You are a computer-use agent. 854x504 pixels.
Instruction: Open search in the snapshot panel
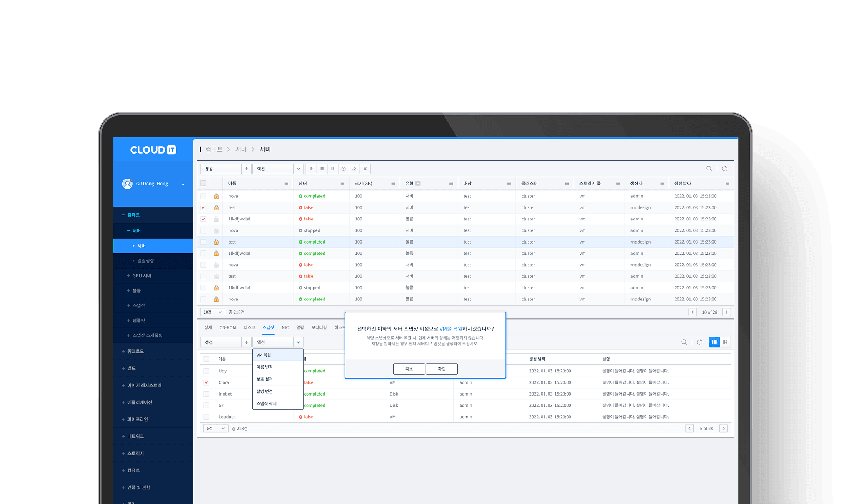click(x=684, y=342)
